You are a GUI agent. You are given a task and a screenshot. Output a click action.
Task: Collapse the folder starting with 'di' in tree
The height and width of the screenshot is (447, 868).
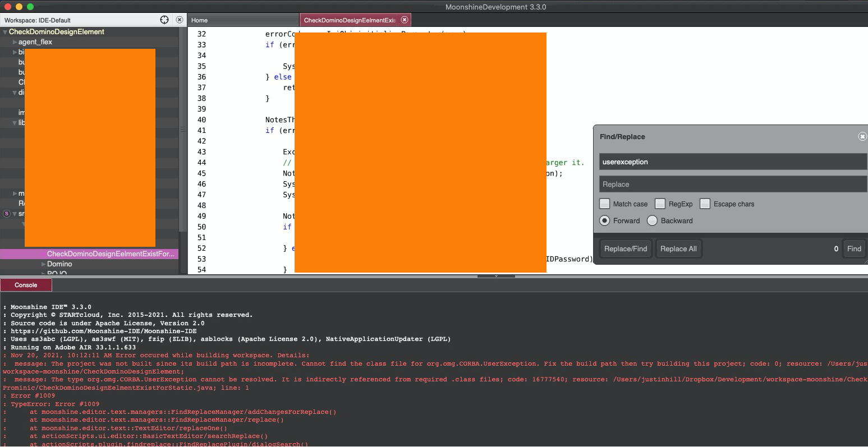15,93
